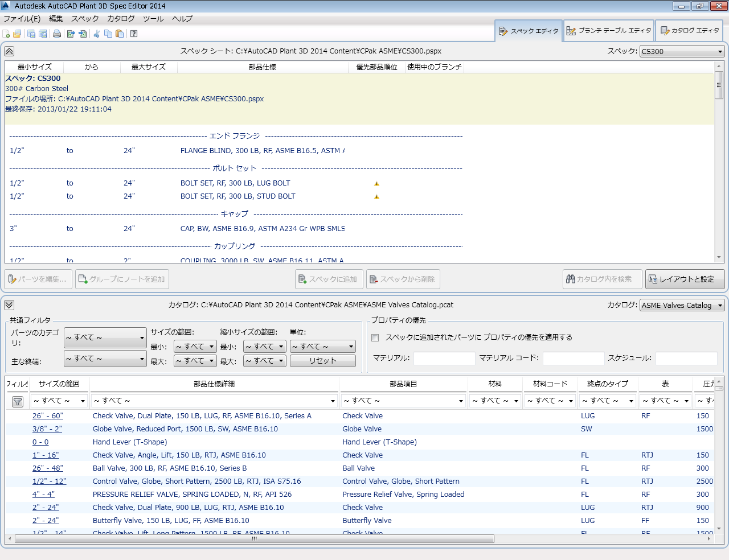The width and height of the screenshot is (729, 560).
Task: Click the スケジュール input field
Action: (x=686, y=358)
